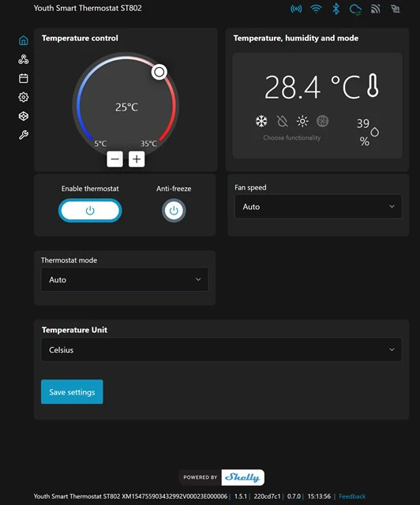Expand the Temperature Unit Celsius dropdown
Image resolution: width=420 pixels, height=505 pixels.
pos(221,350)
